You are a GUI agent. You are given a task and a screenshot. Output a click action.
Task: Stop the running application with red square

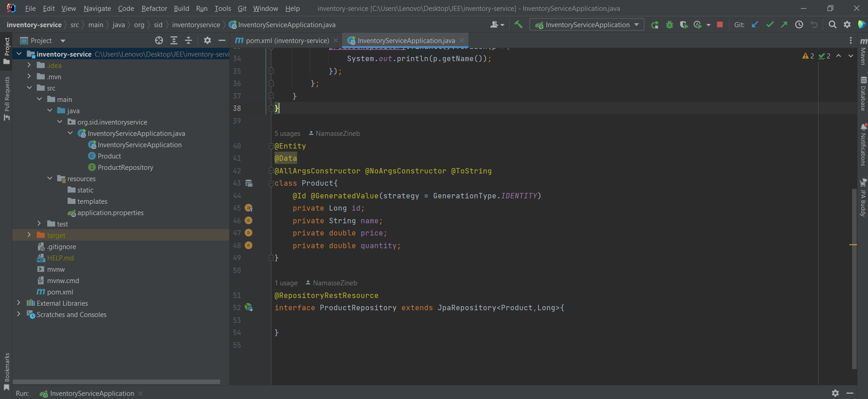click(x=719, y=25)
